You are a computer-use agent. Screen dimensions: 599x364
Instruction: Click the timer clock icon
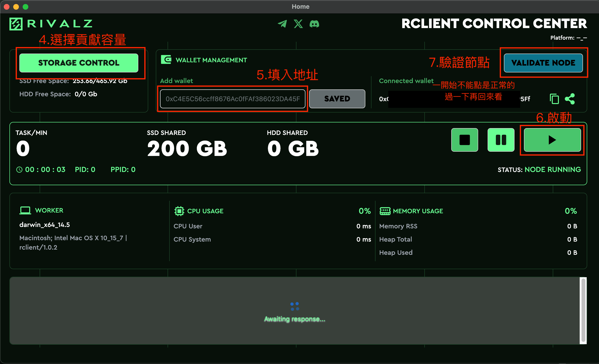click(19, 170)
